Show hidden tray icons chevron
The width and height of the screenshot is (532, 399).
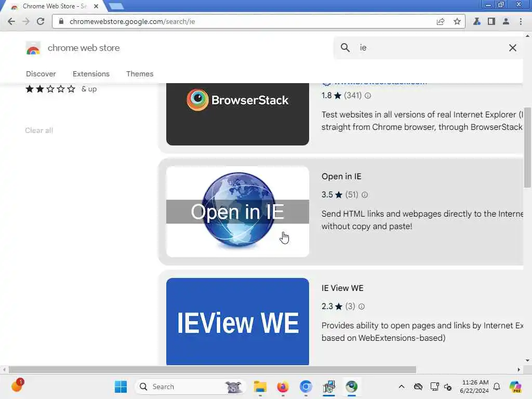pos(402,387)
